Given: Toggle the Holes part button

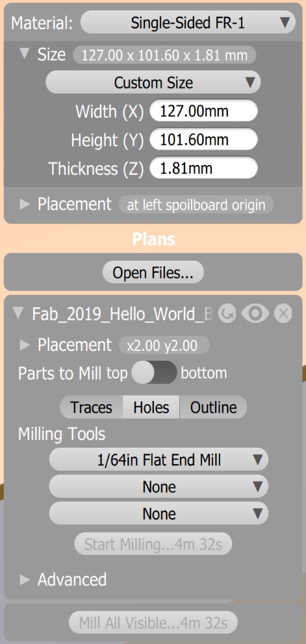Looking at the screenshot, I should pyautogui.click(x=151, y=407).
